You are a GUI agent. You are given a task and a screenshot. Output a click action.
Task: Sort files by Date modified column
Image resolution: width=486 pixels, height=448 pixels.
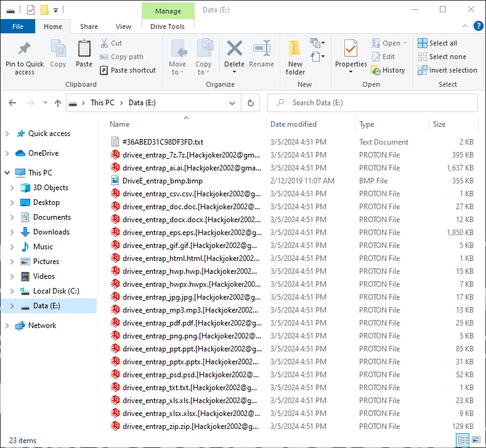pos(293,124)
